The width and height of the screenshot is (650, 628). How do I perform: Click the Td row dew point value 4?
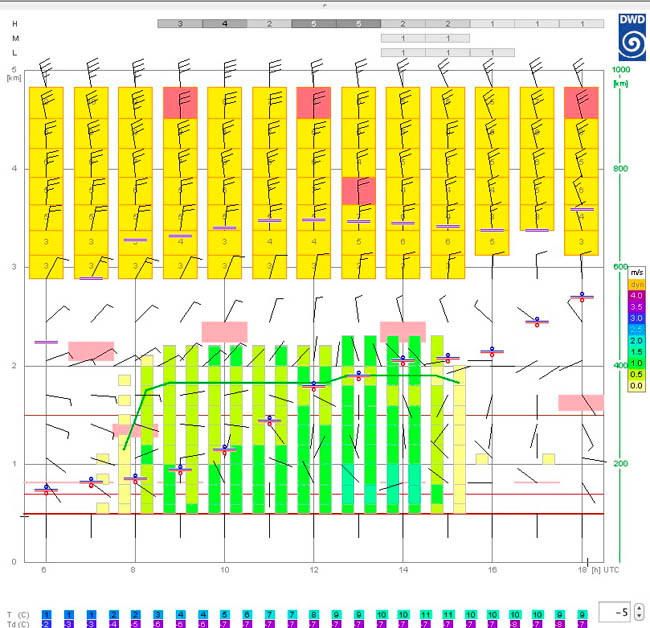tap(114, 624)
